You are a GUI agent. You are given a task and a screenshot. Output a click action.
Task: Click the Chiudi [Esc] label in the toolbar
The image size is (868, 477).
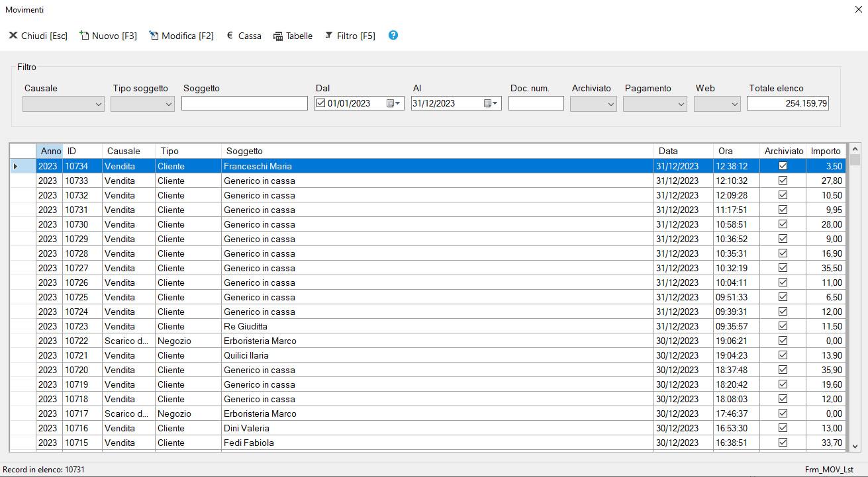44,36
